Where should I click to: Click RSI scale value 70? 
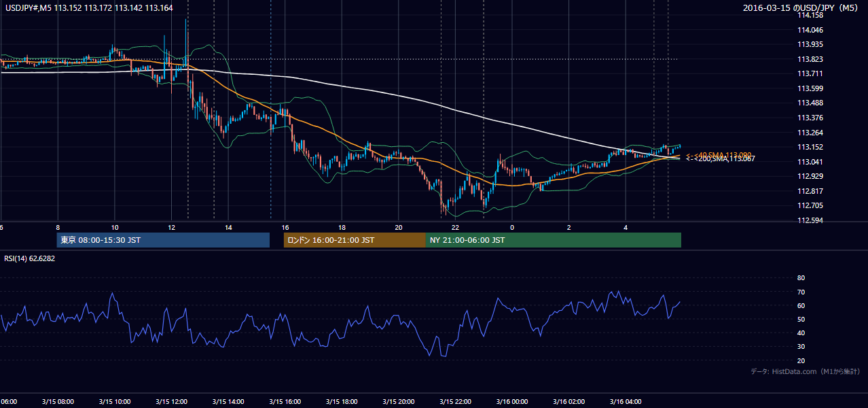801,292
